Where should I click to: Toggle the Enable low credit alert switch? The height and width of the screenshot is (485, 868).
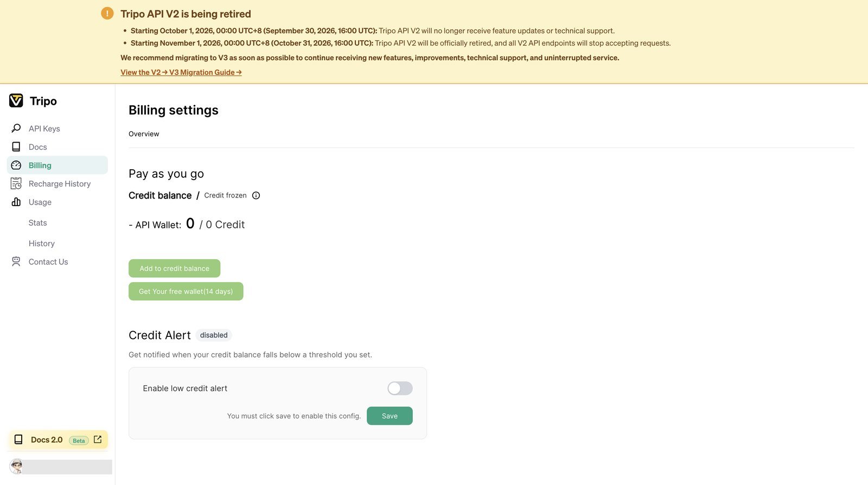pyautogui.click(x=400, y=388)
